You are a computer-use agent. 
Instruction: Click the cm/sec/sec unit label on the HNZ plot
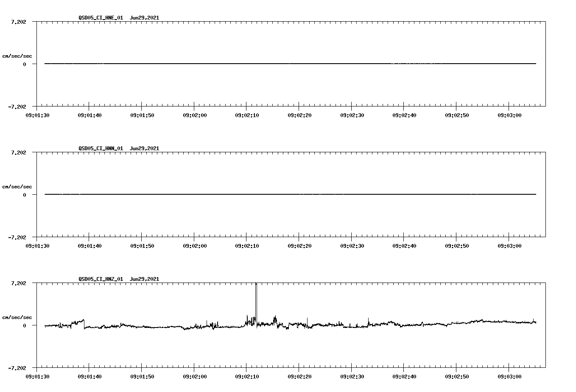click(17, 317)
